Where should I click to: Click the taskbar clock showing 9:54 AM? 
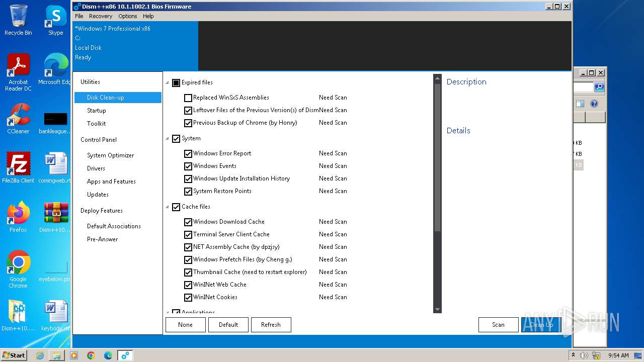[x=618, y=355]
